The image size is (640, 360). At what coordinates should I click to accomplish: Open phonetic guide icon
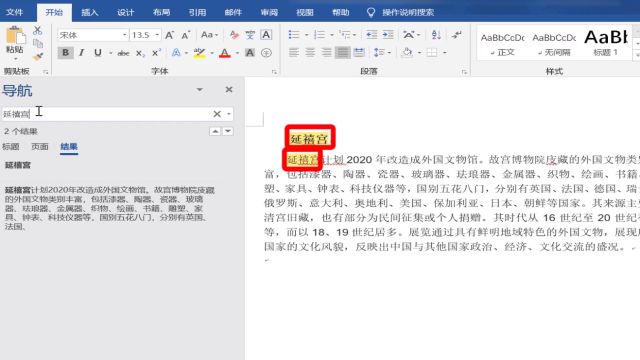pyautogui.click(x=250, y=35)
